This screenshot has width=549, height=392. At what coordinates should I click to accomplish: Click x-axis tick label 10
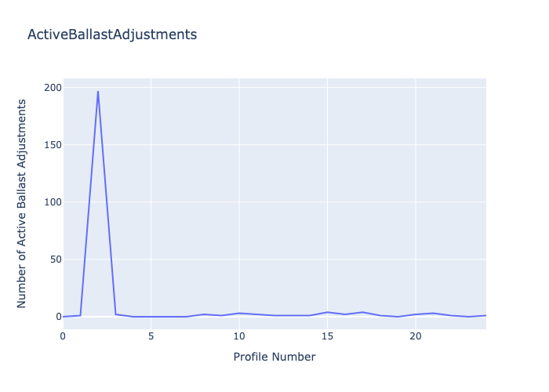coord(239,336)
